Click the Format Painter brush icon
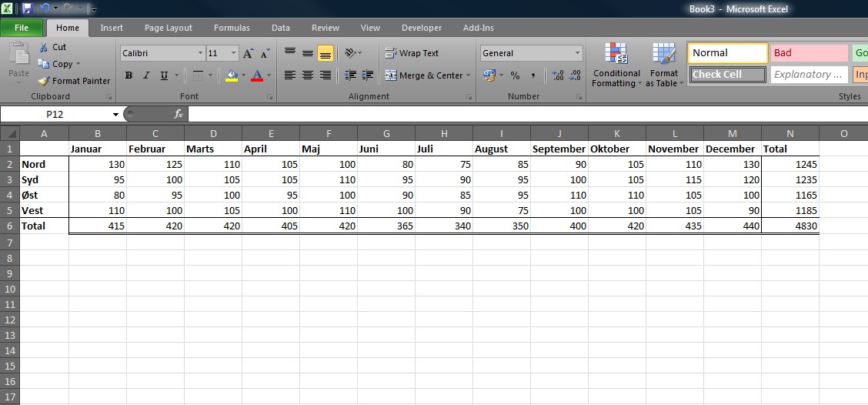The image size is (868, 405). click(x=45, y=81)
